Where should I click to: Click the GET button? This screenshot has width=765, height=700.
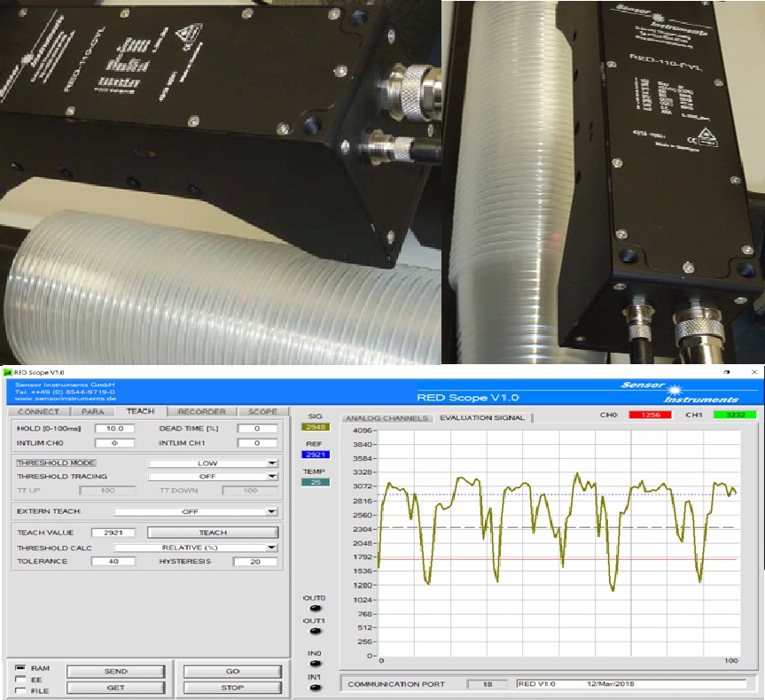click(x=115, y=688)
